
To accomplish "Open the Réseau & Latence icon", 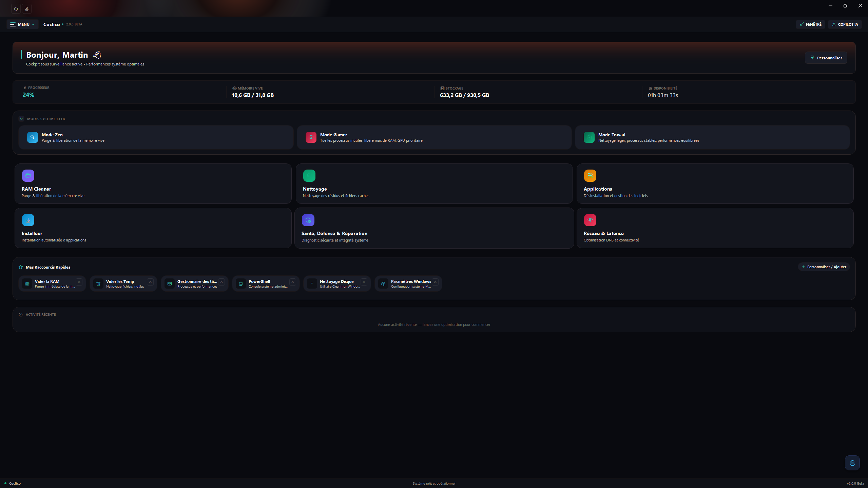I will (x=590, y=220).
